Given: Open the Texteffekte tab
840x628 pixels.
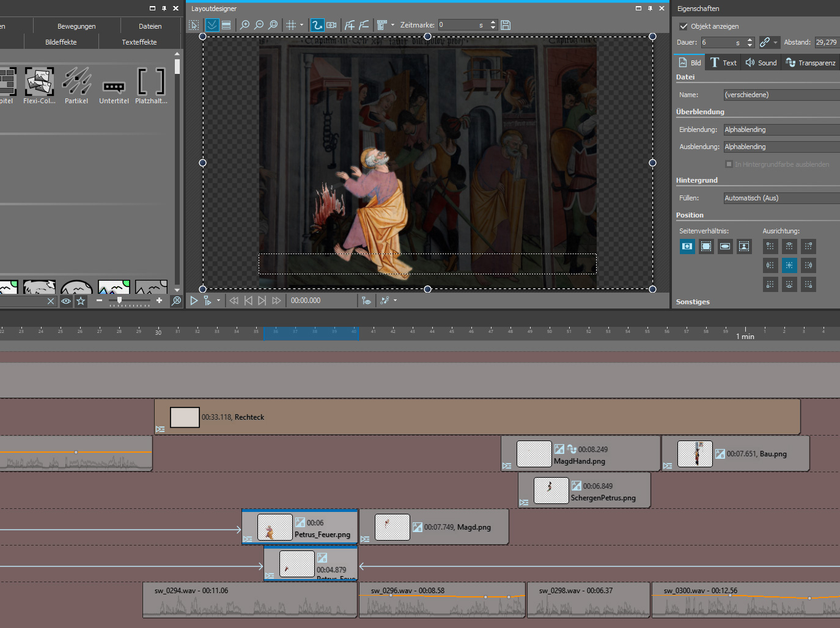Looking at the screenshot, I should pyautogui.click(x=139, y=42).
